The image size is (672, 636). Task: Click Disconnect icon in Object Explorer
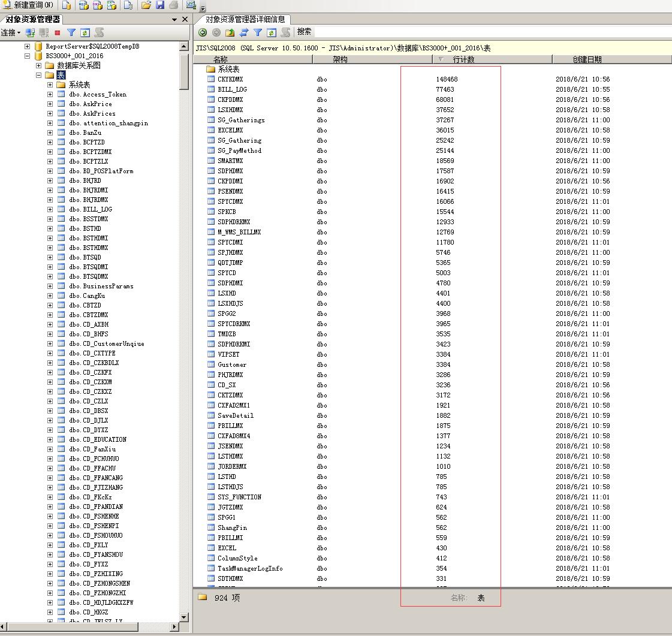[x=44, y=32]
